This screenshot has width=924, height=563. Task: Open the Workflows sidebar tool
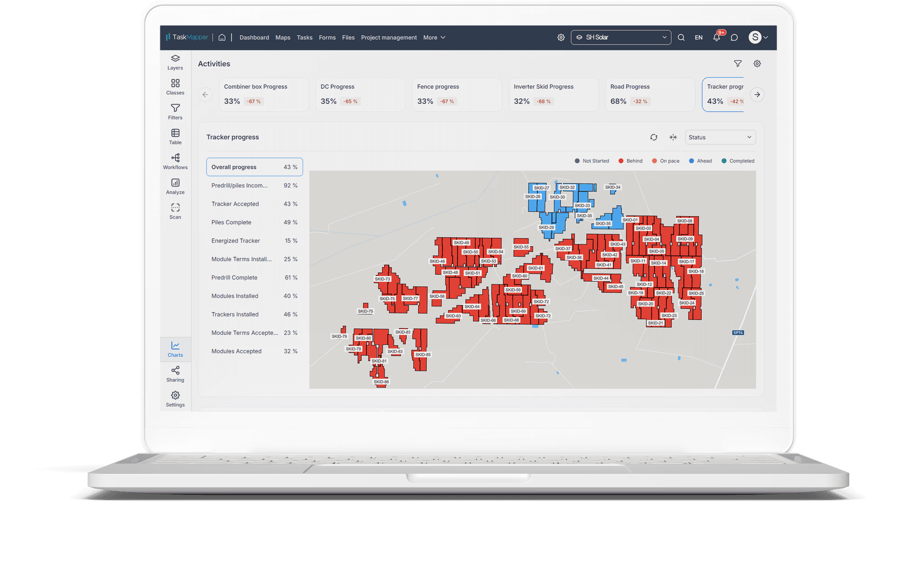click(x=175, y=161)
